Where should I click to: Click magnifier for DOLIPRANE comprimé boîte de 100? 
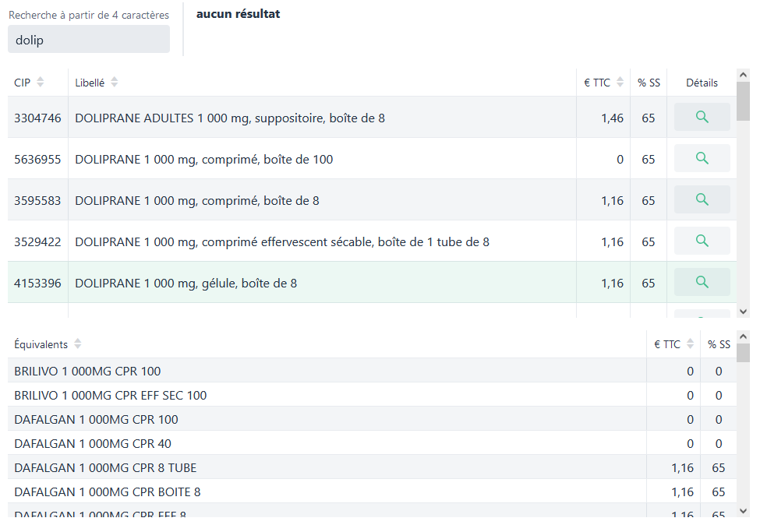(702, 158)
